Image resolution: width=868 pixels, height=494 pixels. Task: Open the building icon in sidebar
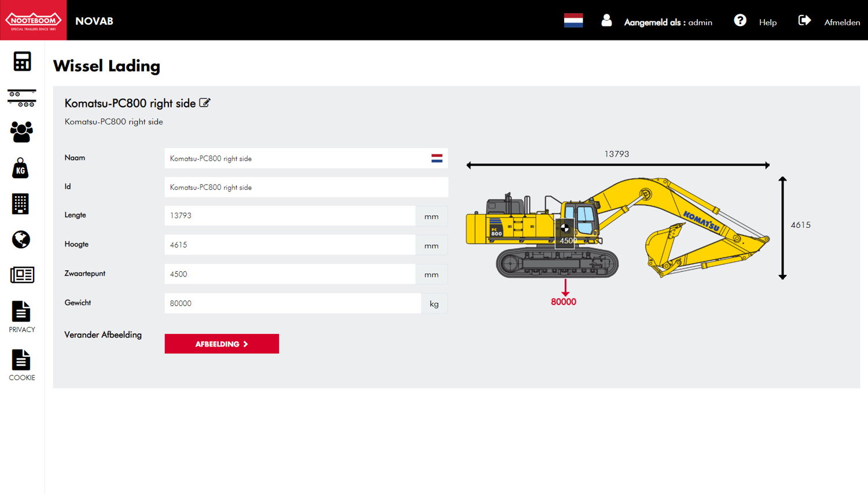coord(20,204)
